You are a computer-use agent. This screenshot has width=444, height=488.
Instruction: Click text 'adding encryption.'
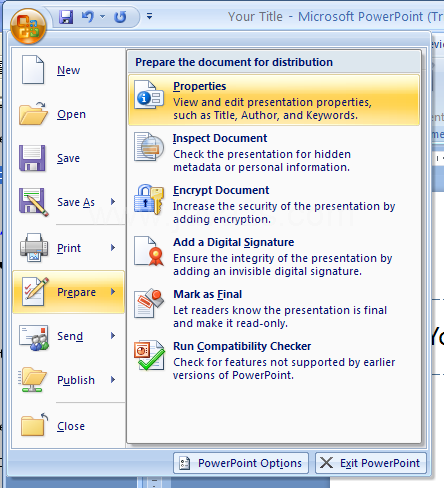[222, 219]
